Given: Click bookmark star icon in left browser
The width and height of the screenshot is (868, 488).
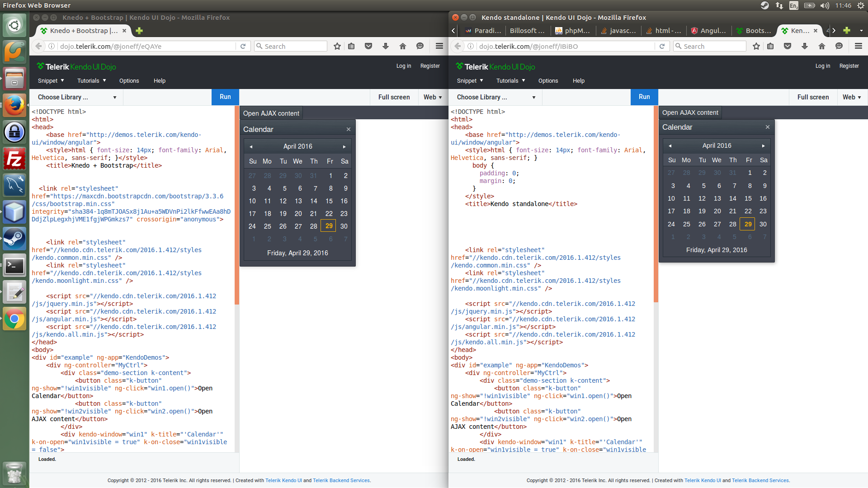Looking at the screenshot, I should (x=337, y=46).
